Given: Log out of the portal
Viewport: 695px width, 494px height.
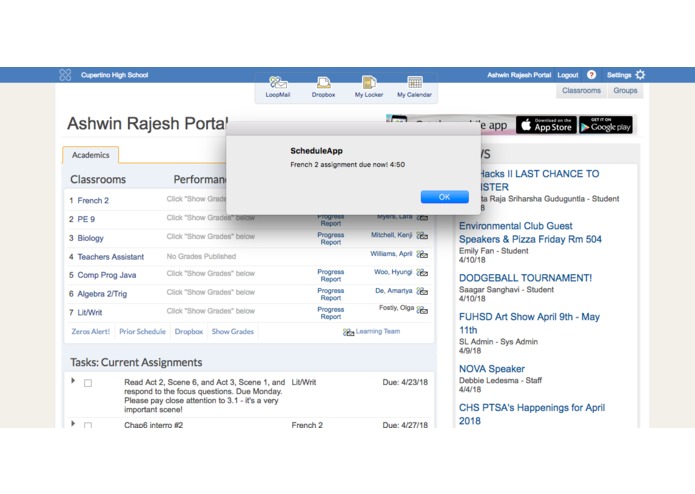Looking at the screenshot, I should tap(568, 75).
